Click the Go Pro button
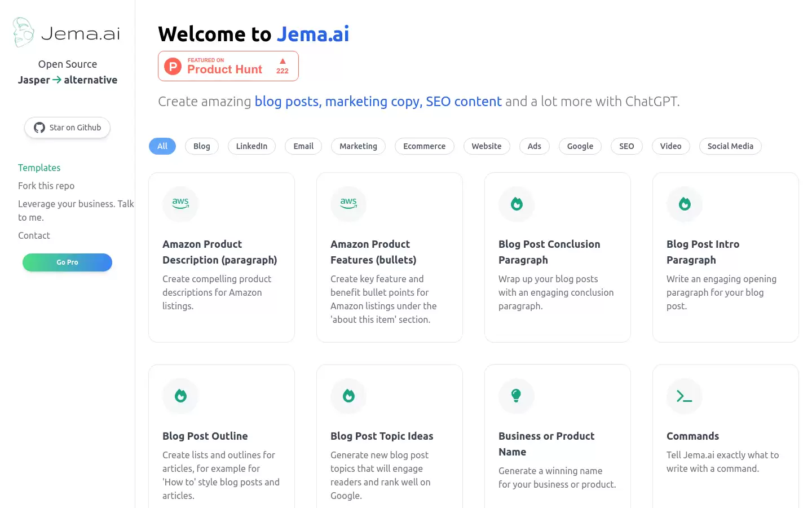This screenshot has width=812, height=508. (67, 262)
